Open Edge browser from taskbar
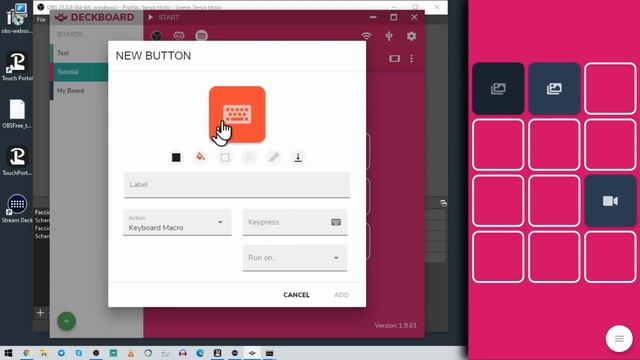The width and height of the screenshot is (640, 360). (200, 353)
